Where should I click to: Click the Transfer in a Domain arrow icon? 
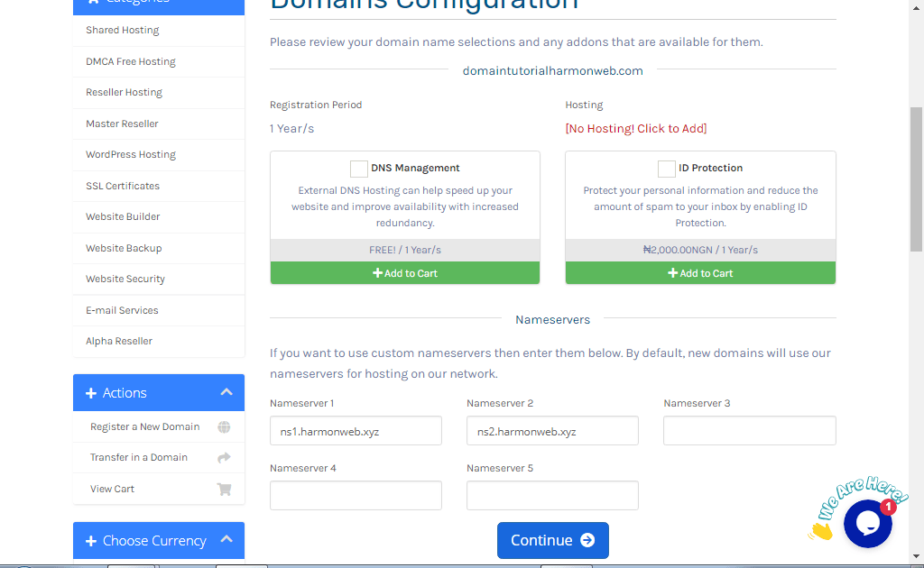pyautogui.click(x=224, y=457)
